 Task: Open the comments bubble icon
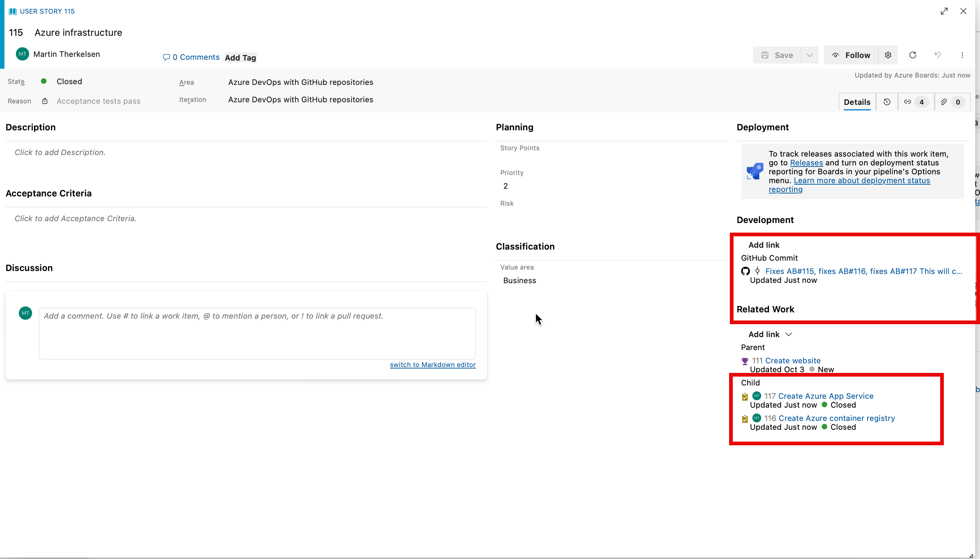click(166, 57)
